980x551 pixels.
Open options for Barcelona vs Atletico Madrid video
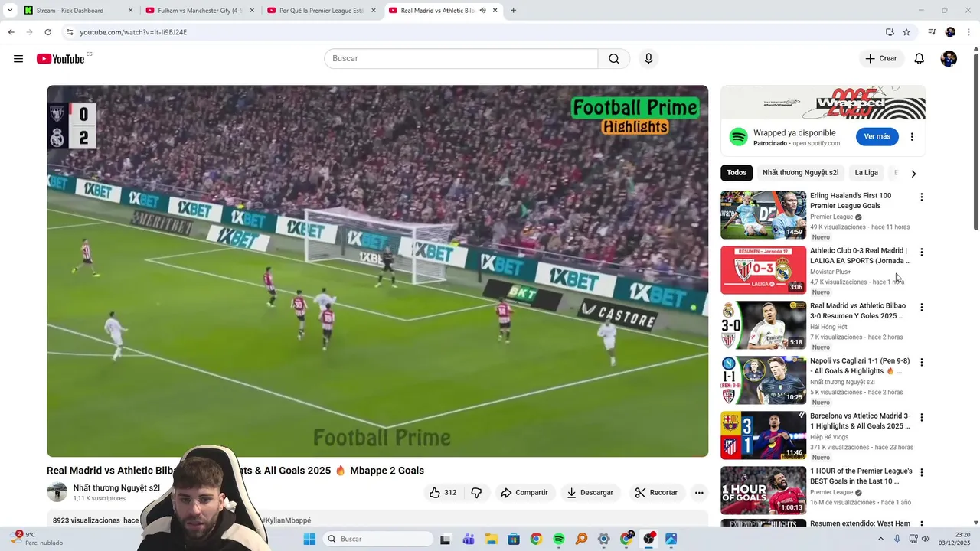tap(921, 417)
